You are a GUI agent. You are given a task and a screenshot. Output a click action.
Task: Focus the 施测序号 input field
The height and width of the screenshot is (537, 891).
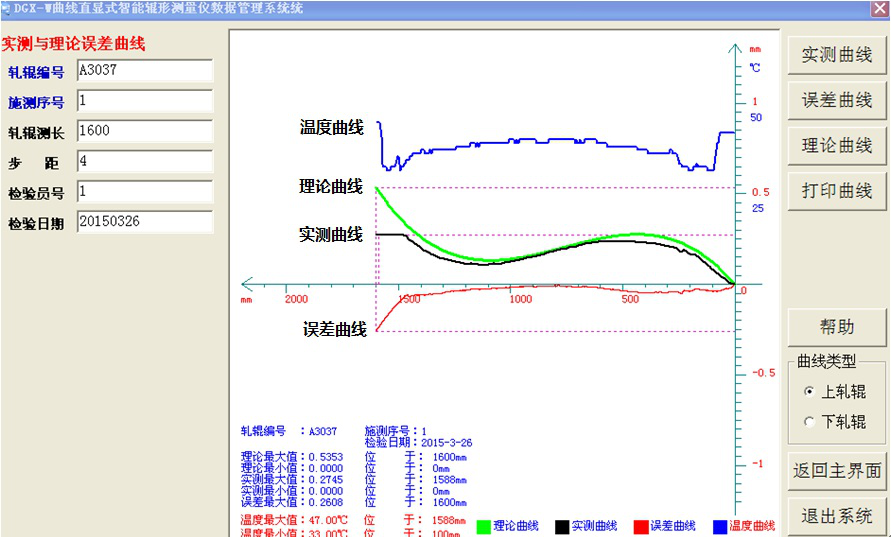(144, 101)
